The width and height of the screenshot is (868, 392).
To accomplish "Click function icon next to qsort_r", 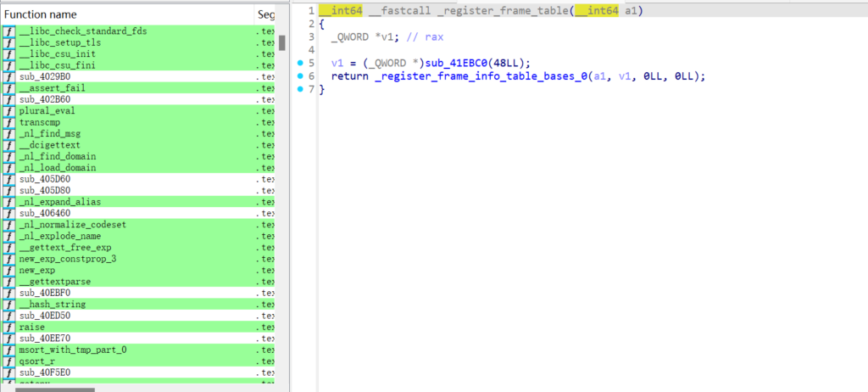I will click(x=9, y=361).
